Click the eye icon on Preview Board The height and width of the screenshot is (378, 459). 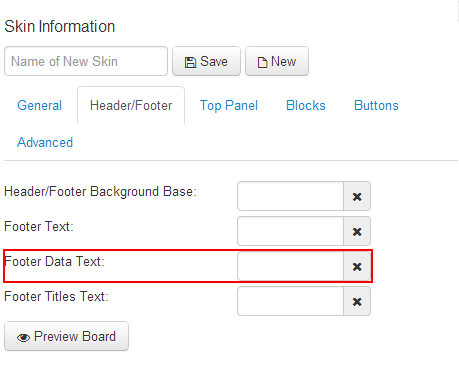click(x=23, y=338)
